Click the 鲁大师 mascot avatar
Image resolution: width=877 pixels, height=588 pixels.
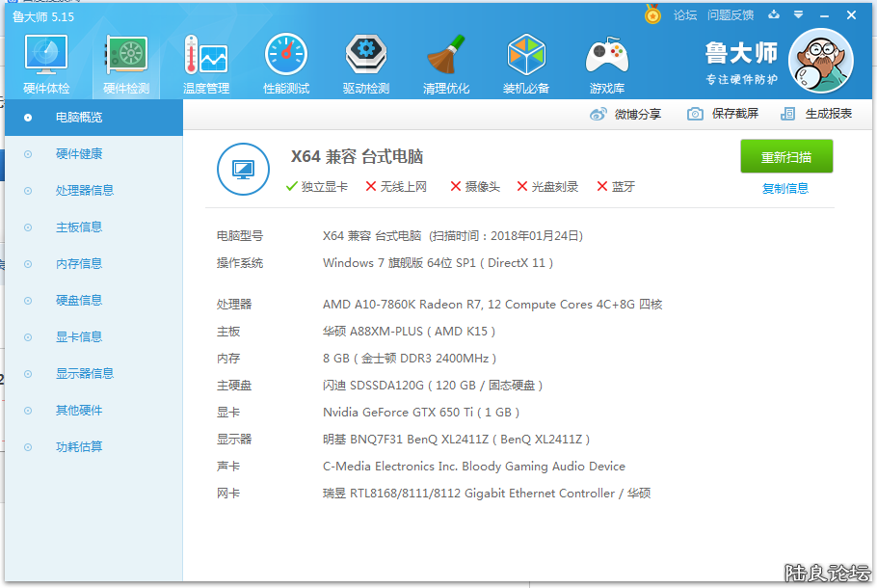pyautogui.click(x=820, y=60)
